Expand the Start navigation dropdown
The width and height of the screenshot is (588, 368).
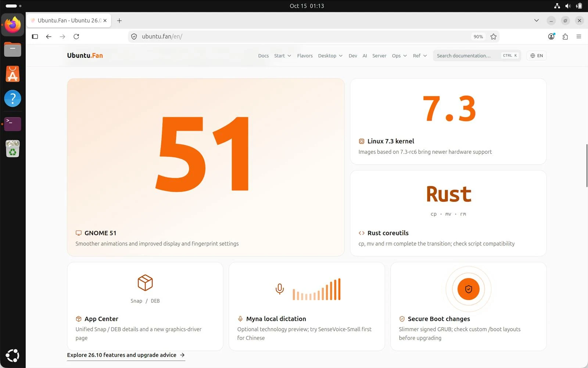tap(283, 56)
